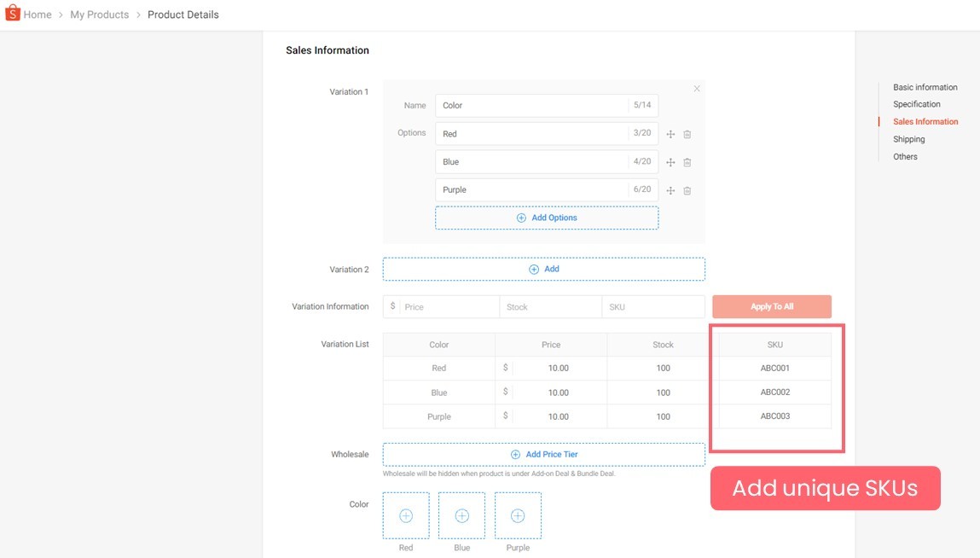This screenshot has height=558, width=980.
Task: Edit stock for Purple variation
Action: pos(663,416)
